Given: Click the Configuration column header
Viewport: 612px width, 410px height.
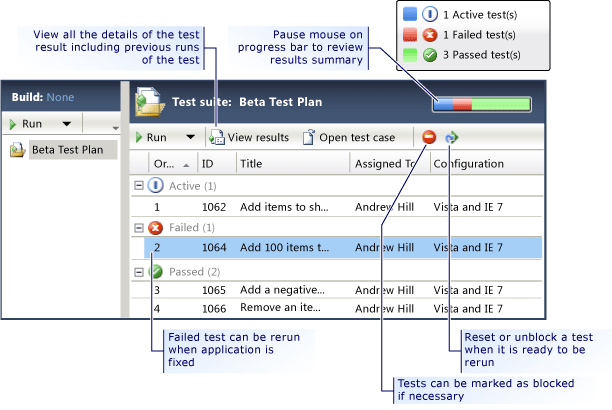Looking at the screenshot, I should click(486, 164).
